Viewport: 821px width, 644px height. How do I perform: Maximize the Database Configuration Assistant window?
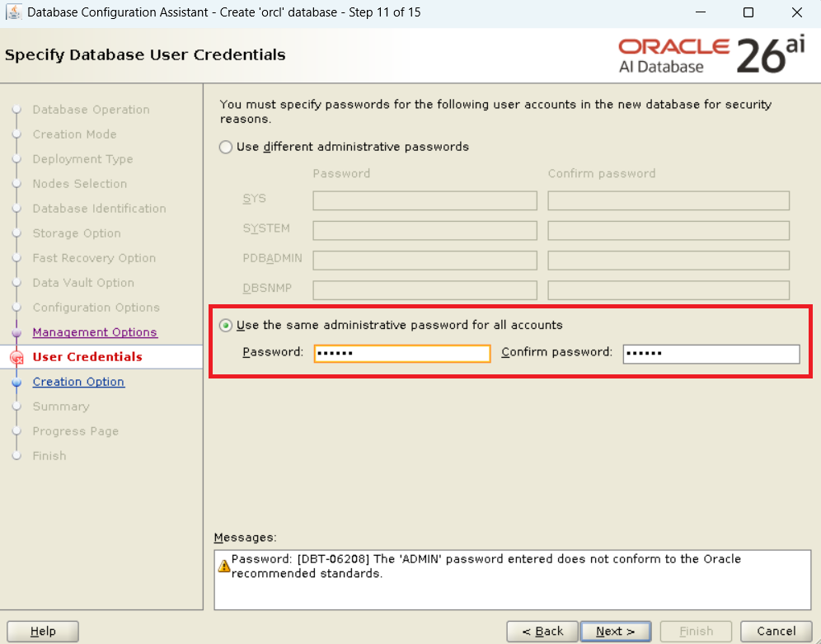pyautogui.click(x=748, y=12)
